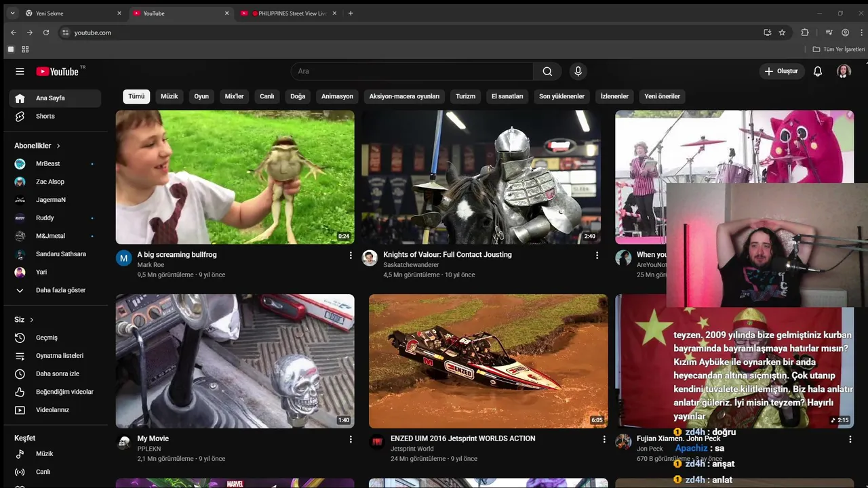
Task: Go back in the browser
Action: click(x=14, y=33)
